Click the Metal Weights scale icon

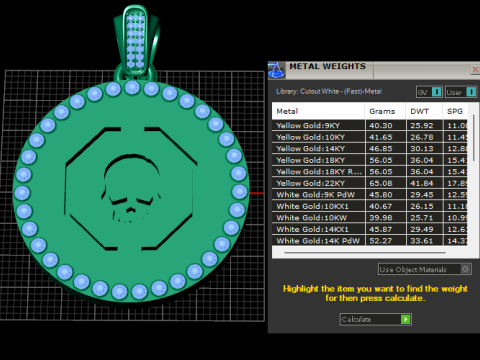(x=276, y=70)
